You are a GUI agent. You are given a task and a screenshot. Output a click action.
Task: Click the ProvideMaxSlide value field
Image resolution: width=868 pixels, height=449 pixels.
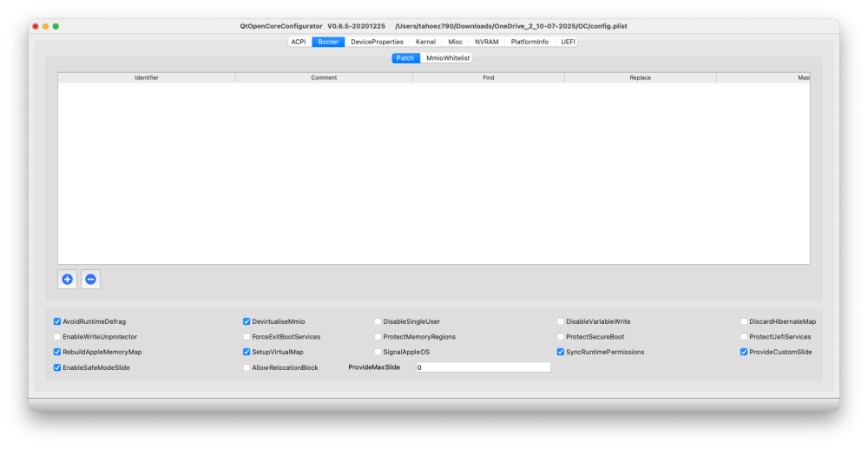(x=483, y=367)
